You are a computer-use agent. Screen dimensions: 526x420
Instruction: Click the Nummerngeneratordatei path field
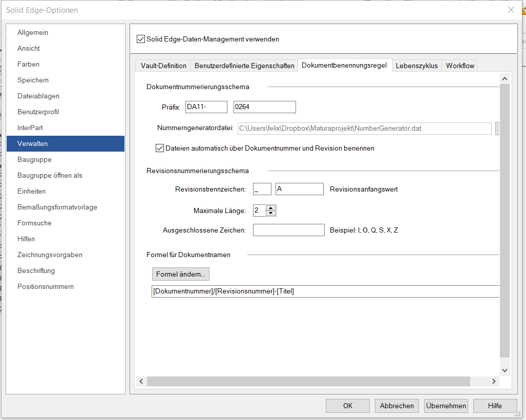pos(365,129)
